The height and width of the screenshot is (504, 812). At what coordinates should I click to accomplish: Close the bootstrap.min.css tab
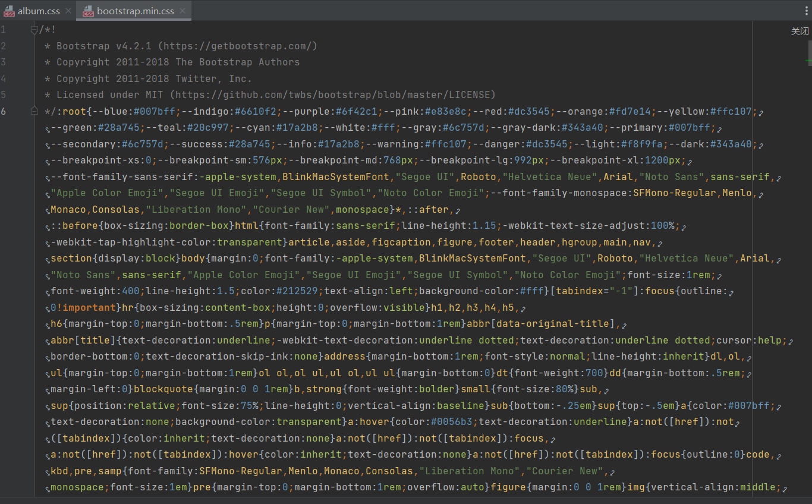click(182, 11)
